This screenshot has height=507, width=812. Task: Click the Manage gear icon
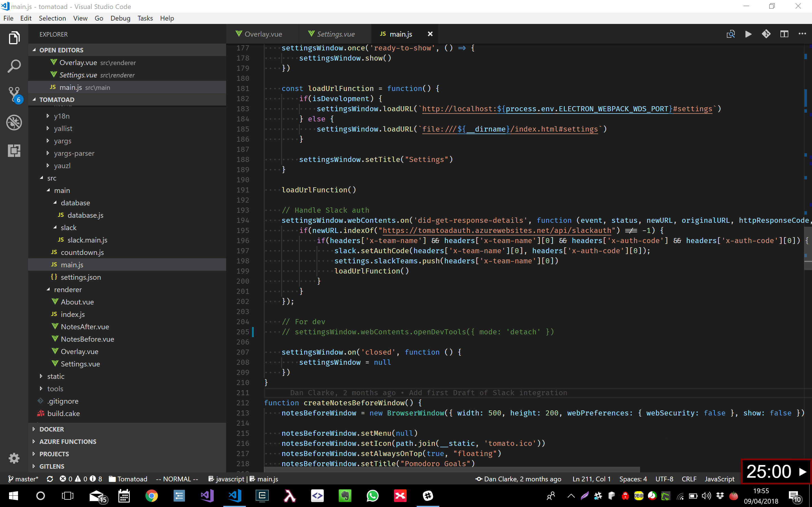14,458
